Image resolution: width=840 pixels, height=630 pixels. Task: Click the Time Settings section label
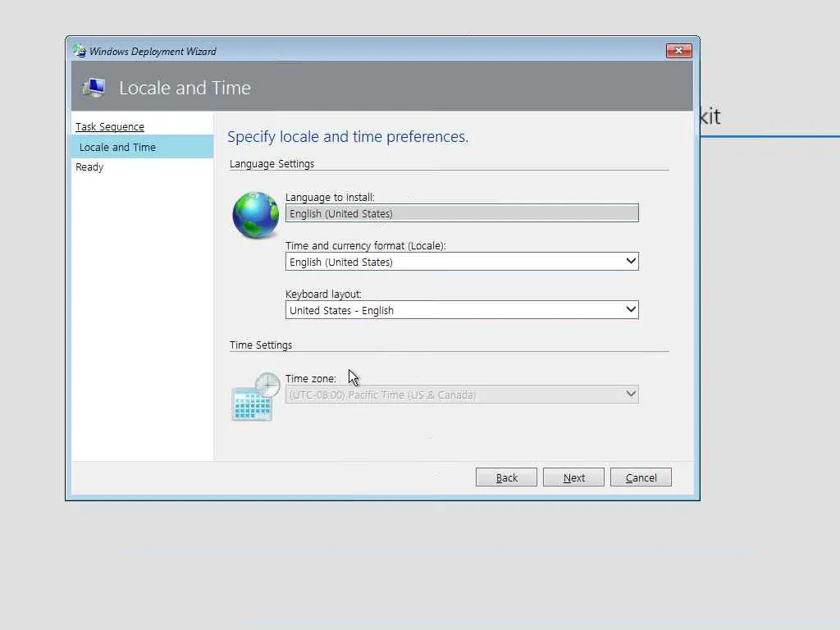pyautogui.click(x=261, y=345)
